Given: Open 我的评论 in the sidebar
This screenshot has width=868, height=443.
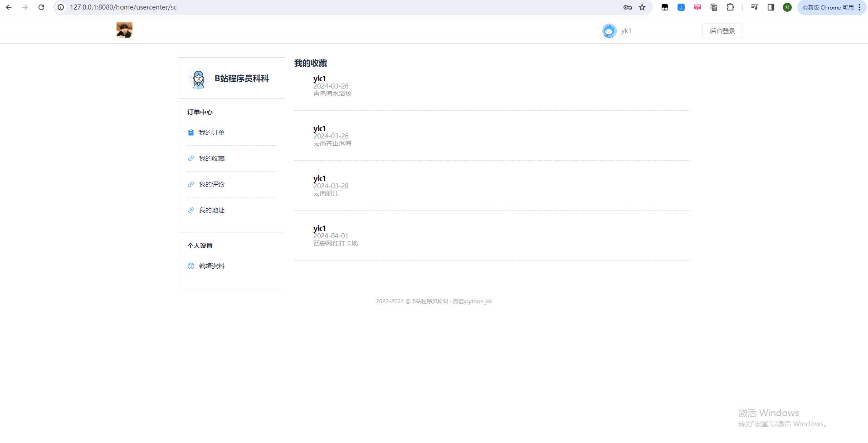Looking at the screenshot, I should (212, 184).
